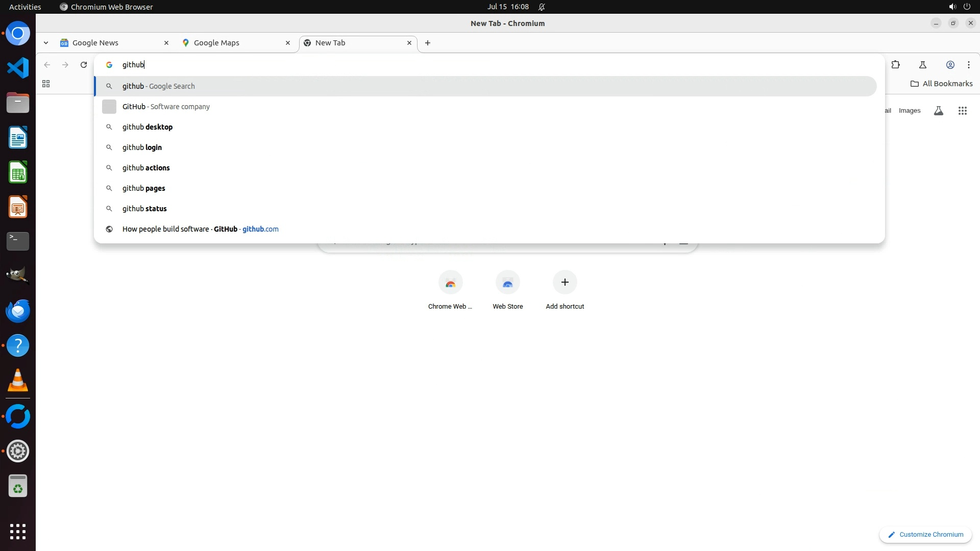980x551 pixels.
Task: Open the profile avatar icon
Action: (950, 65)
